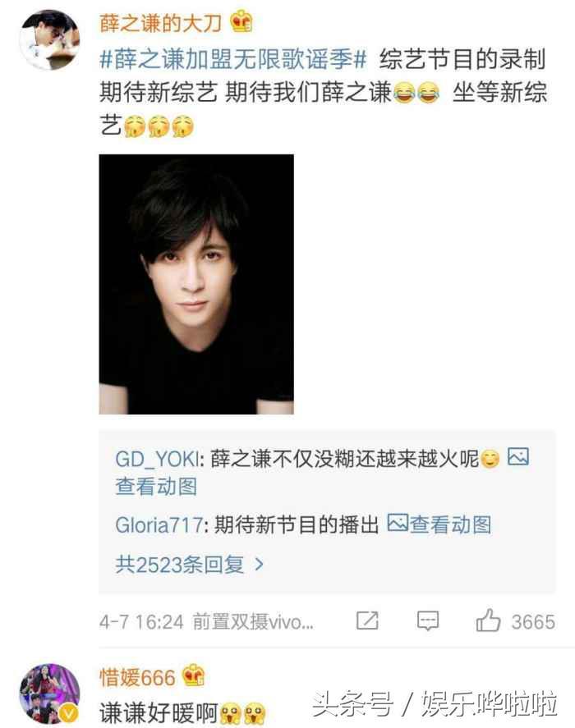Open username 薛之谦的大刀 profile

[161, 23]
